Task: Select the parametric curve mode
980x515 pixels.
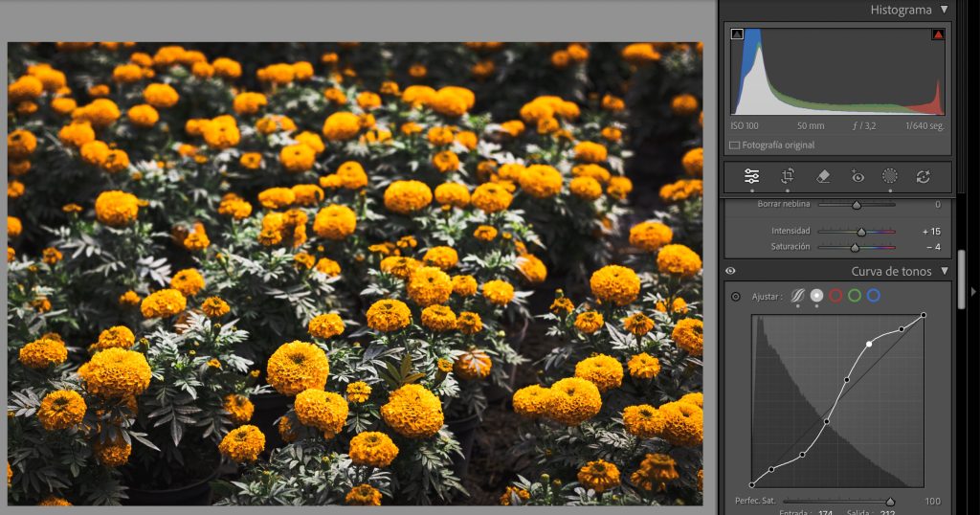Action: [x=797, y=296]
